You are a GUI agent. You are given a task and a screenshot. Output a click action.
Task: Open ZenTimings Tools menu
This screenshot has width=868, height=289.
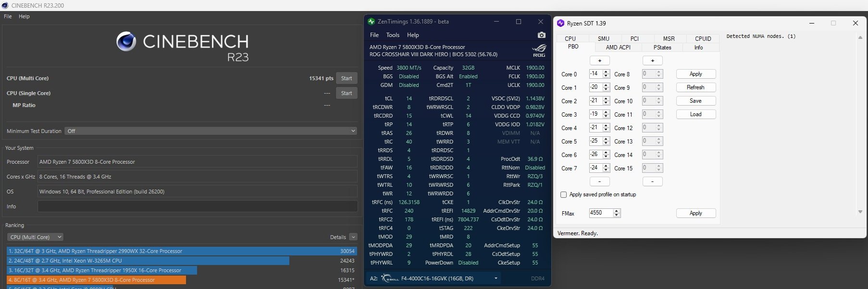click(393, 35)
